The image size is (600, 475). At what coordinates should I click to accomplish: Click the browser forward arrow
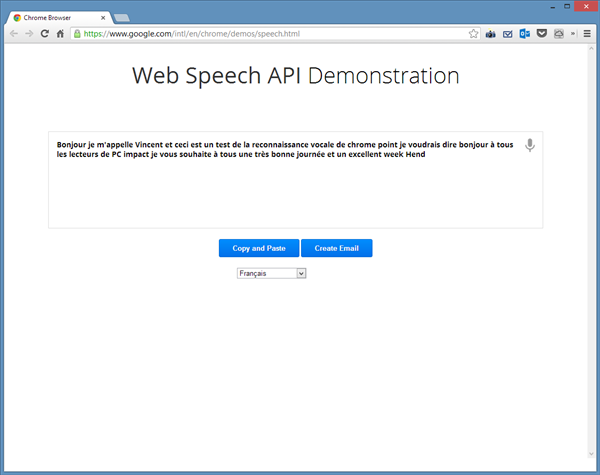tap(29, 34)
